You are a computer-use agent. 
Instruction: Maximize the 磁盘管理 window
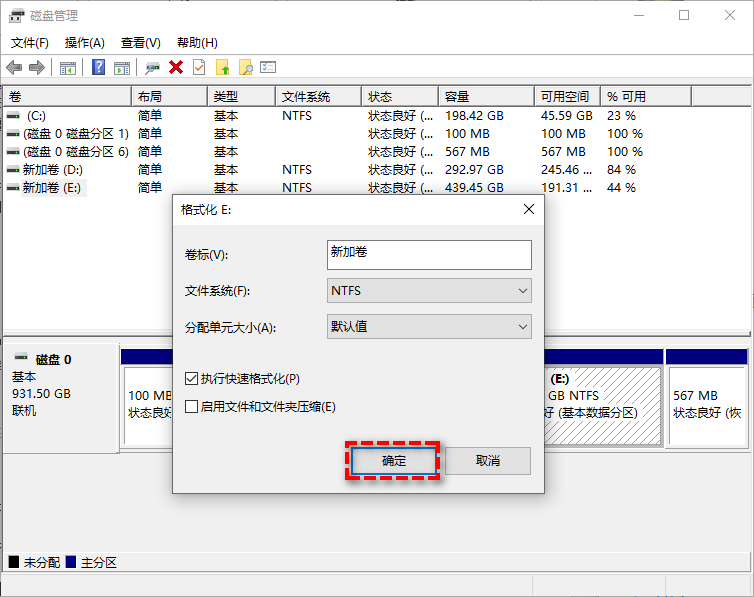click(684, 15)
